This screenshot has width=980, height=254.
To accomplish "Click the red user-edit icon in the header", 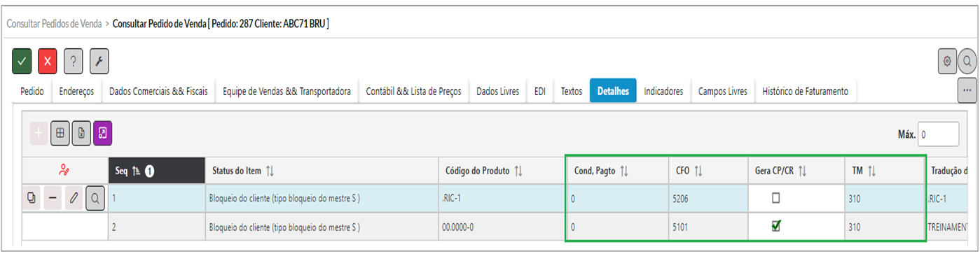I will click(64, 171).
